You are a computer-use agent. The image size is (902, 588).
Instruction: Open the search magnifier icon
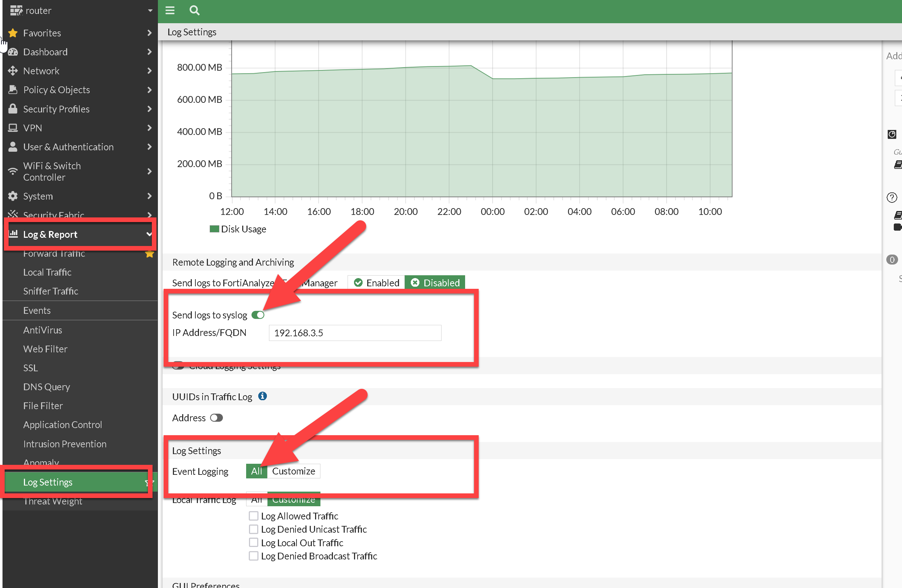194,10
